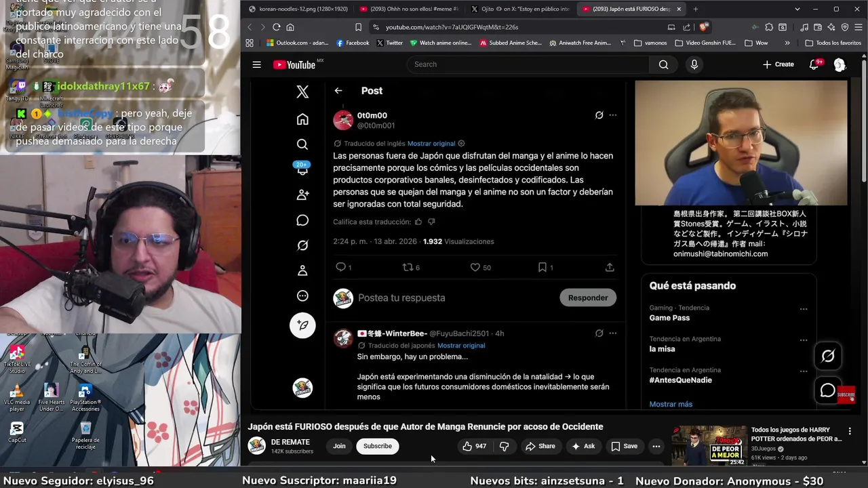This screenshot has width=868, height=488.
Task: Open three-dot menu on WinterBee's reply
Action: tap(612, 333)
